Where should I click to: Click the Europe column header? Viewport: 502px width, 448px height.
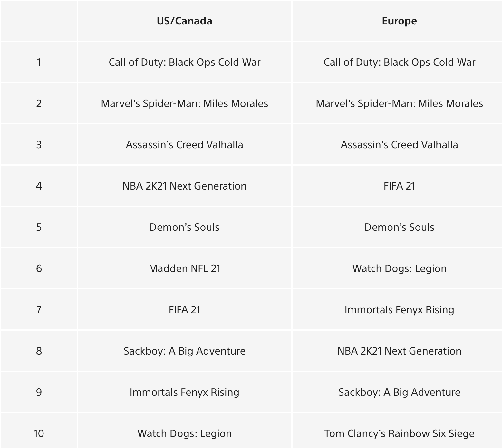pos(399,21)
